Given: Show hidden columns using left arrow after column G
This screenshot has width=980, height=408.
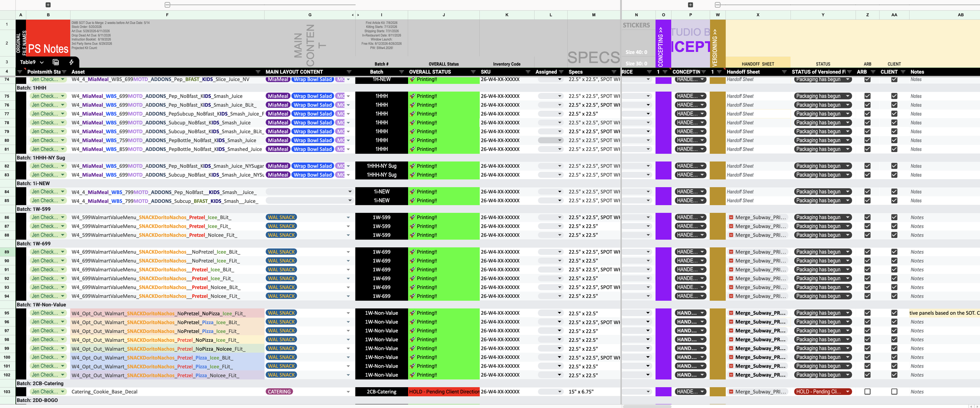Looking at the screenshot, I should coord(352,15).
